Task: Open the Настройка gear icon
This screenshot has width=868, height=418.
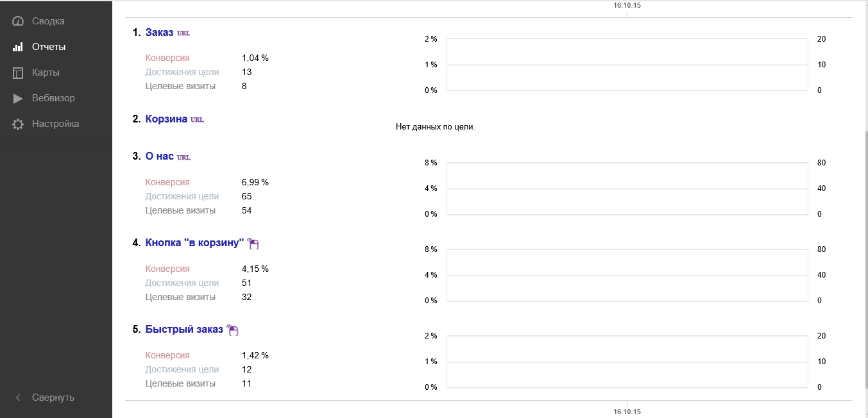Action: tap(18, 124)
